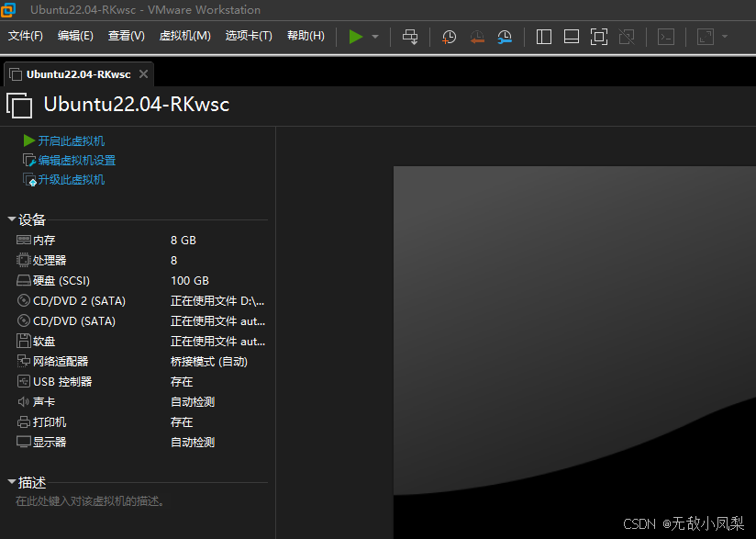Open the 虚拟机(M) menu
The height and width of the screenshot is (539, 756).
(185, 36)
